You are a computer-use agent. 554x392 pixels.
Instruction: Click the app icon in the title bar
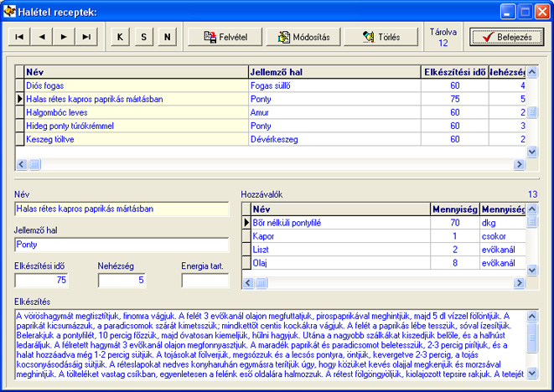click(9, 12)
